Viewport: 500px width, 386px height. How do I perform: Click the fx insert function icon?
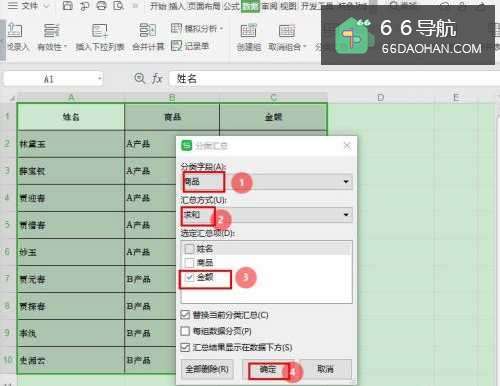click(x=157, y=79)
